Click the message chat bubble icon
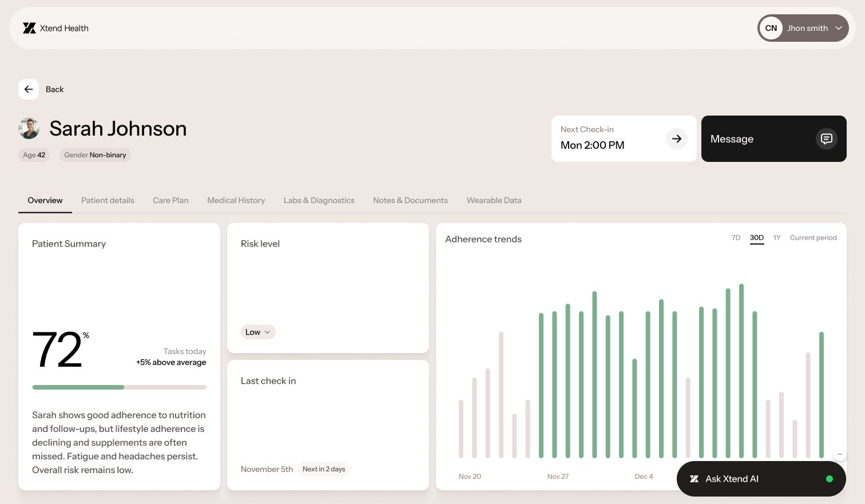This screenshot has height=504, width=865. [827, 138]
